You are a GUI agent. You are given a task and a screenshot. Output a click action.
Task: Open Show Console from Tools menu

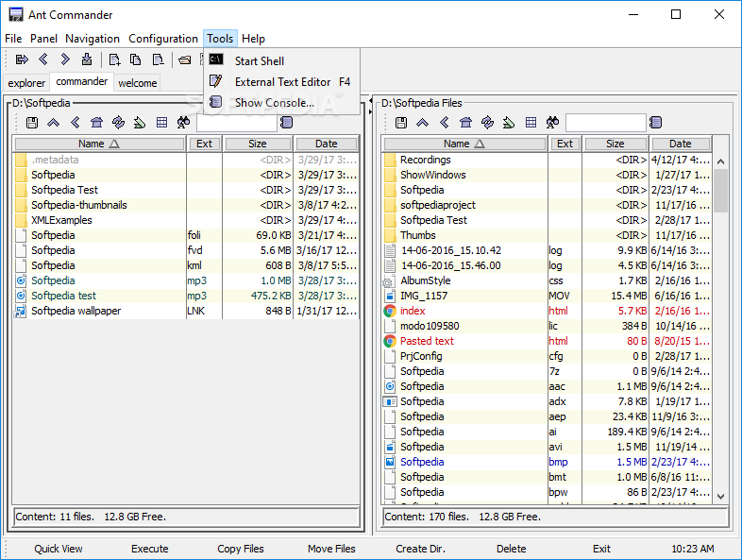tap(282, 103)
